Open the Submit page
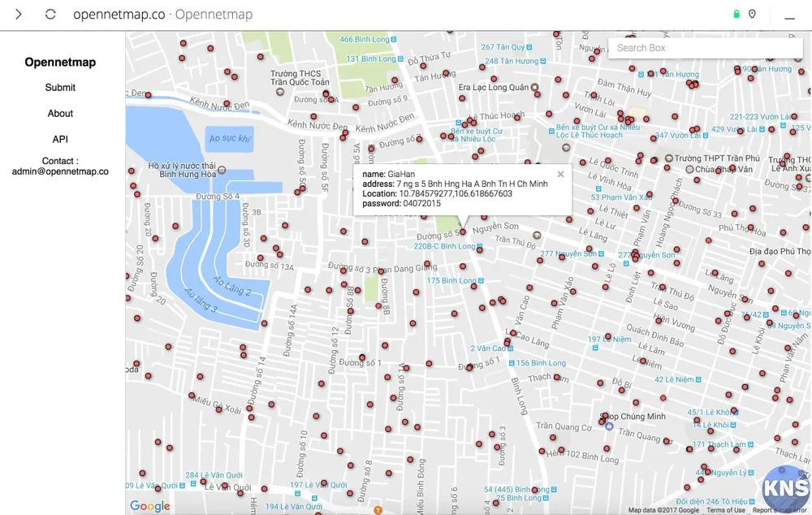The height and width of the screenshot is (515, 812). [x=60, y=88]
